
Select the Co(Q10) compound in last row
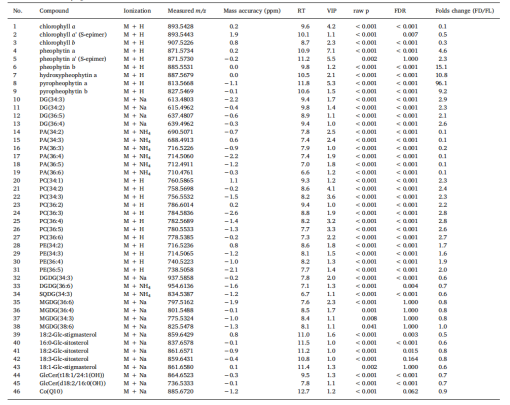(x=51, y=391)
